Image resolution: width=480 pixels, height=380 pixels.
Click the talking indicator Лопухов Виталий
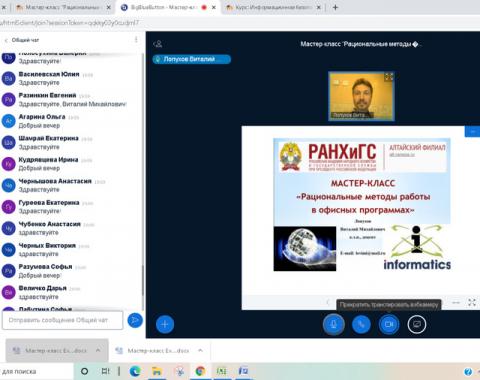(192, 59)
